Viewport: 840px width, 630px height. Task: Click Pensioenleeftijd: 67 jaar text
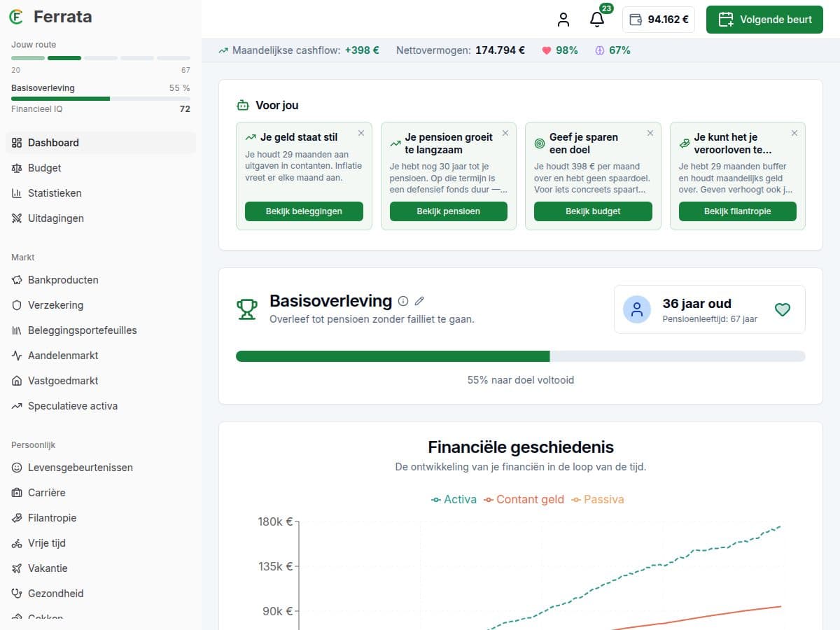point(710,319)
